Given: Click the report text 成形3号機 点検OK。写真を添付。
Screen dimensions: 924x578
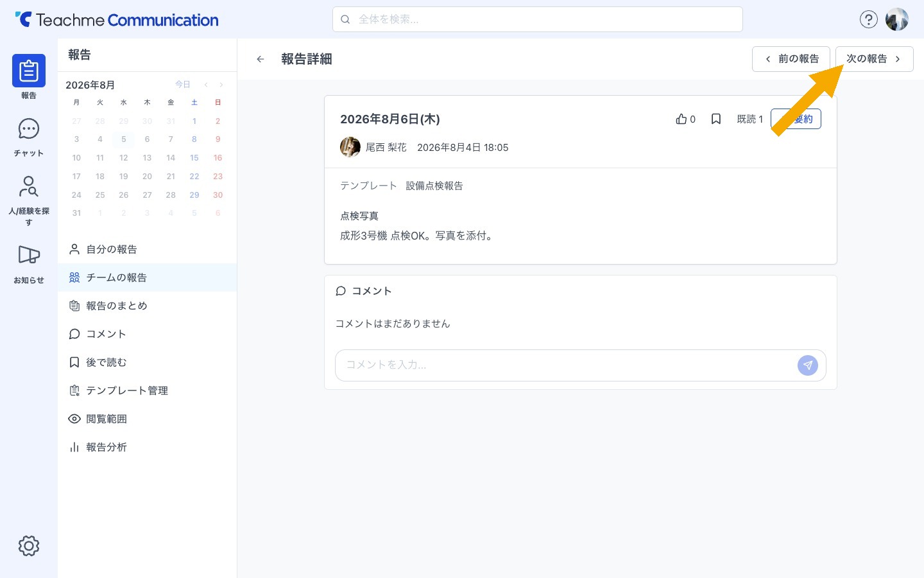Looking at the screenshot, I should click(x=418, y=236).
